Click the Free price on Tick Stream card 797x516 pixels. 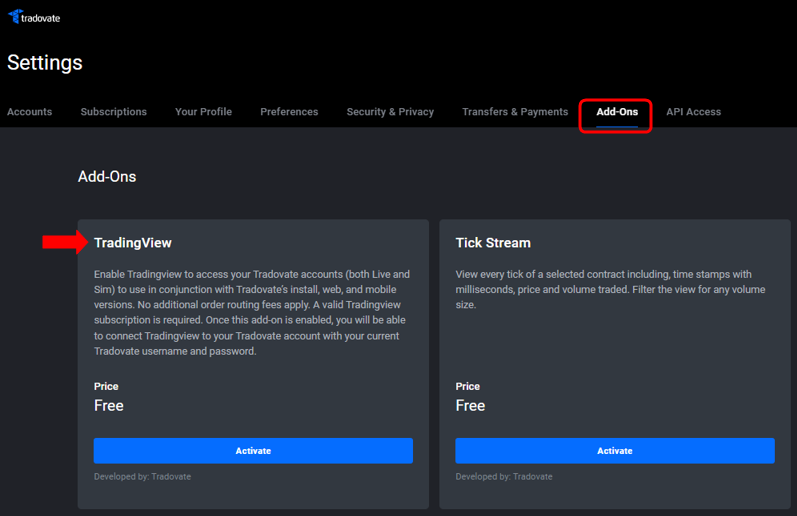click(470, 406)
